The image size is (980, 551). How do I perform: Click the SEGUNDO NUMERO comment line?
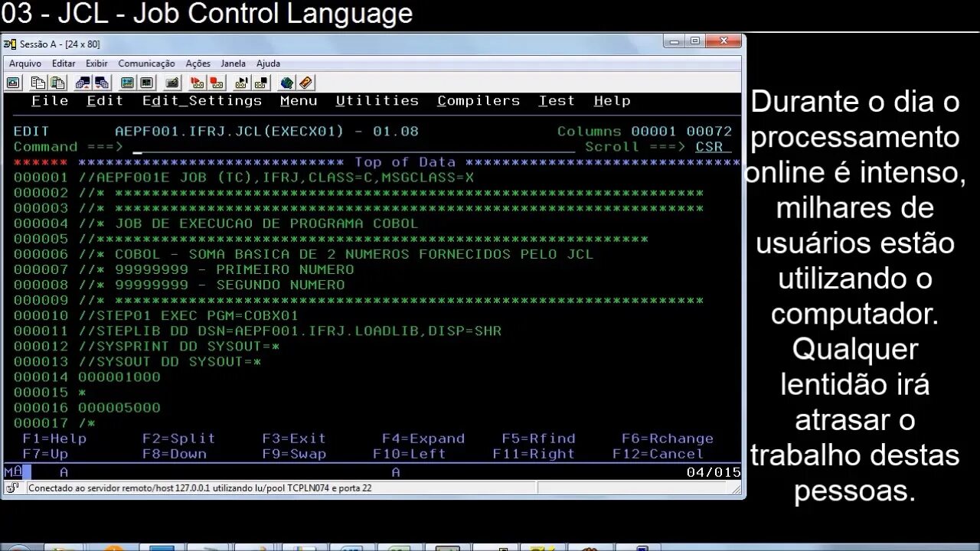211,285
